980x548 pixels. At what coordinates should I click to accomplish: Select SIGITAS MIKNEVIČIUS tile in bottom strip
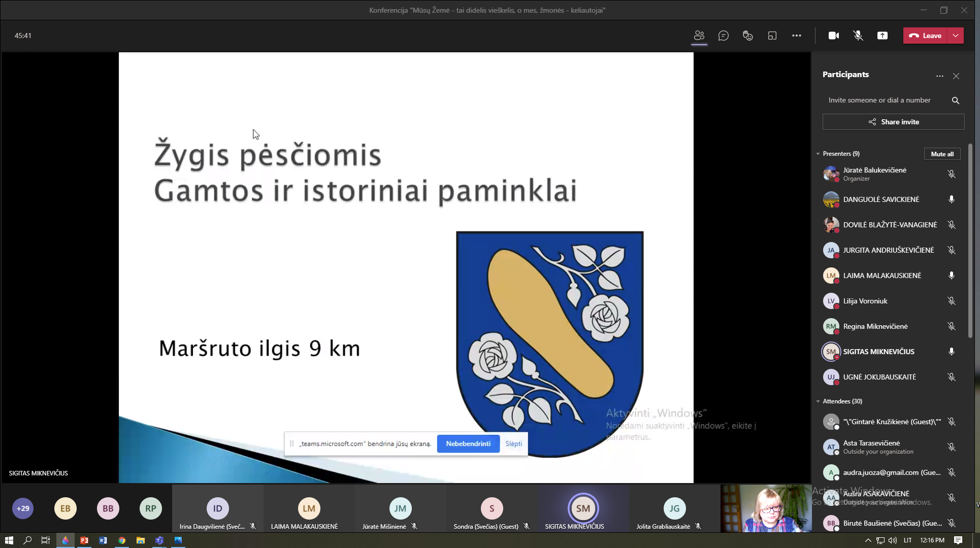point(583,508)
